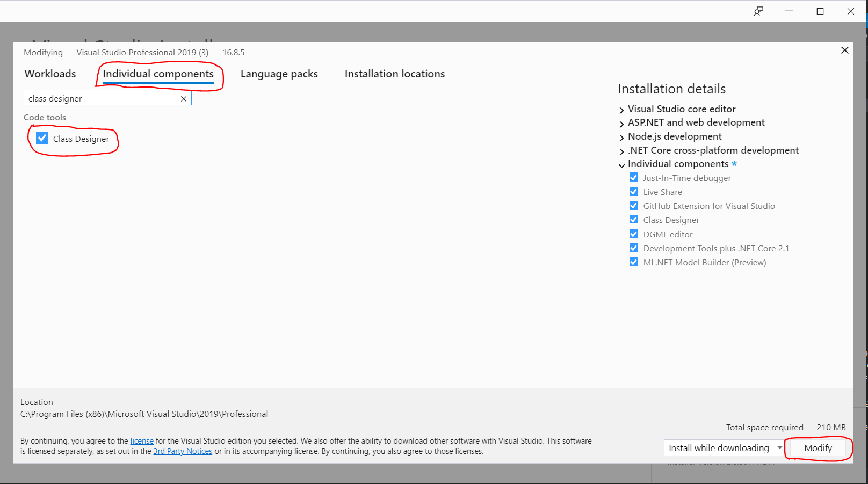Open the Install while downloading dropdown
This screenshot has width=868, height=484.
coord(725,448)
